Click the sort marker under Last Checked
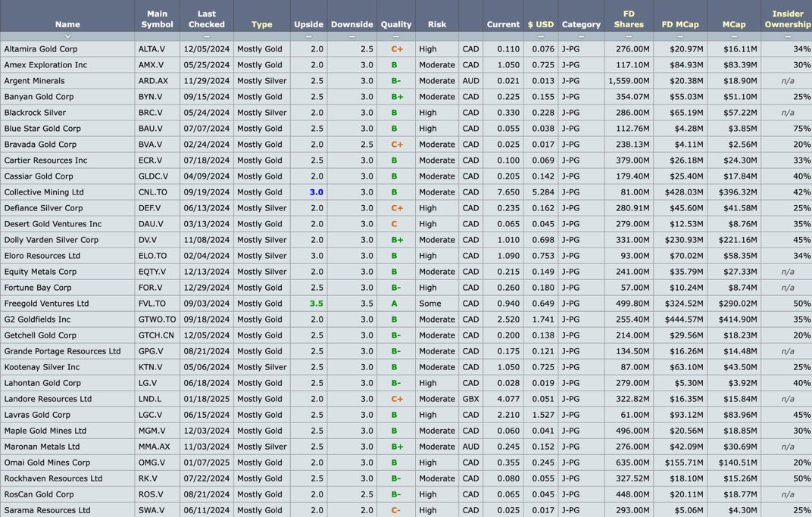This screenshot has height=517, width=812. pos(207,36)
